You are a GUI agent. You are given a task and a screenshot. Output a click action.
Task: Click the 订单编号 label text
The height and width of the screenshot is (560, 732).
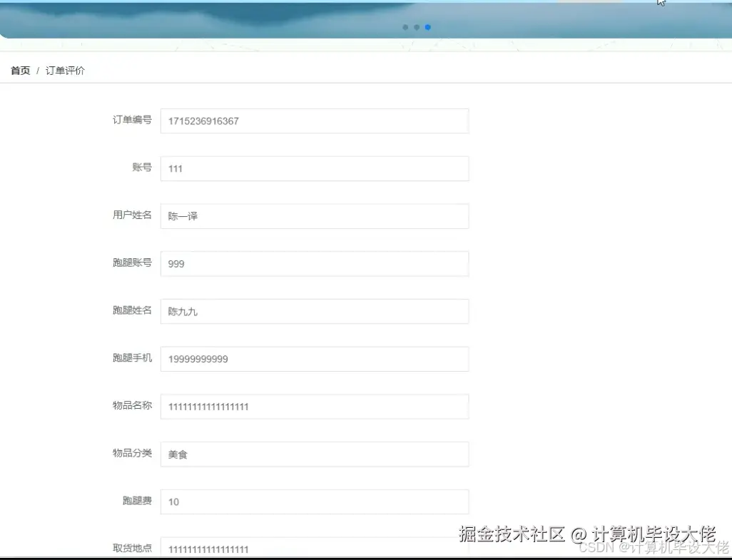tap(132, 121)
